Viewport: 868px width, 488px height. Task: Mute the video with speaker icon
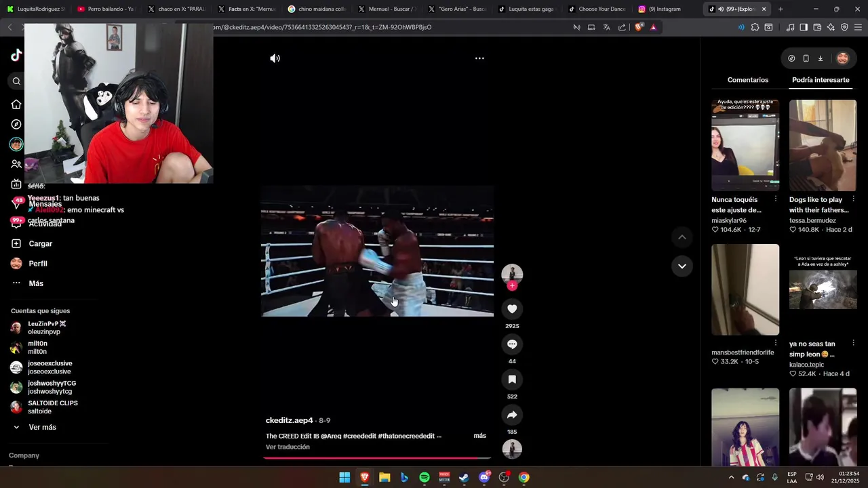pyautogui.click(x=275, y=58)
